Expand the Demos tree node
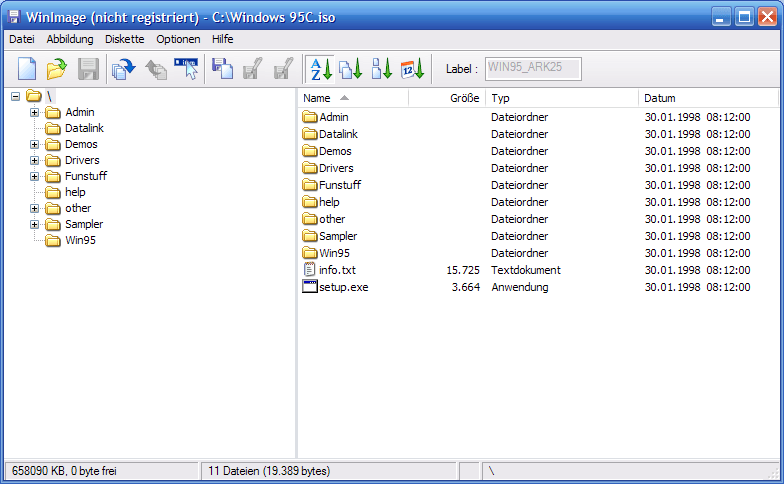 [x=34, y=144]
